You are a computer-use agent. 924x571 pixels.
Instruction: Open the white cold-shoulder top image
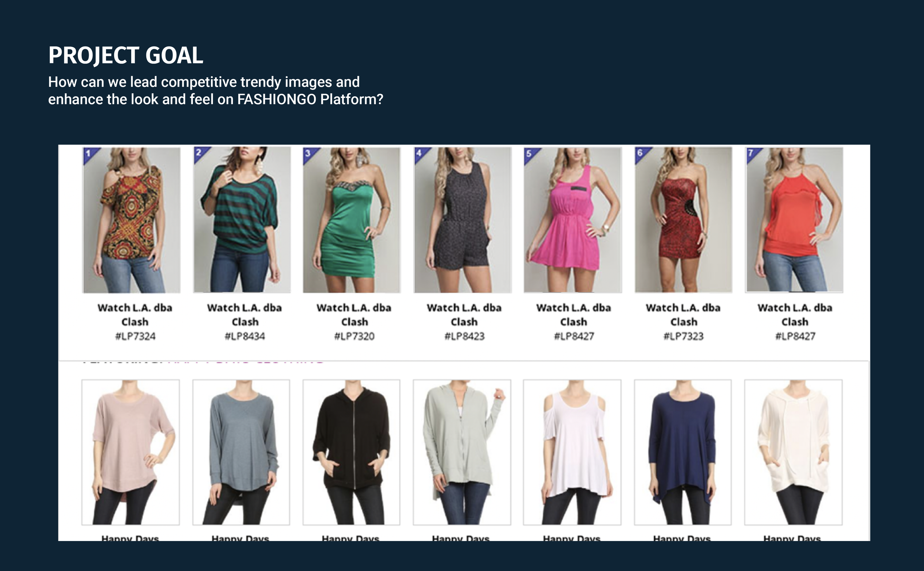pos(572,452)
